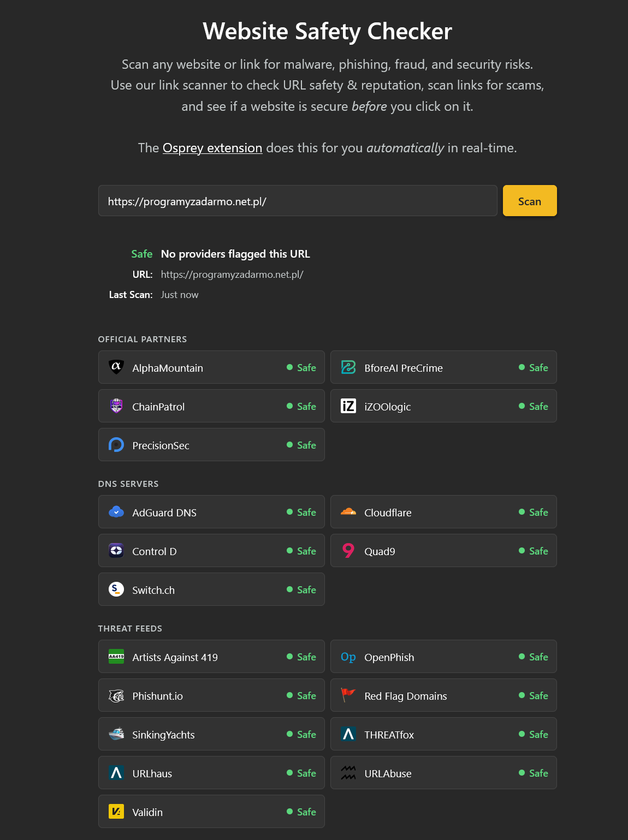628x840 pixels.
Task: Click the OpenPhish Op icon
Action: pyautogui.click(x=348, y=657)
